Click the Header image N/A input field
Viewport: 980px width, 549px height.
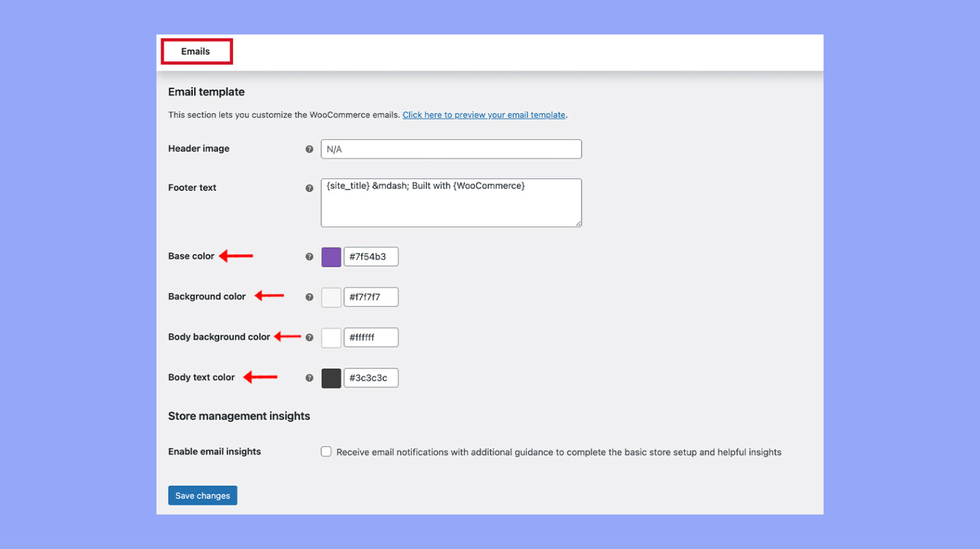[451, 148]
